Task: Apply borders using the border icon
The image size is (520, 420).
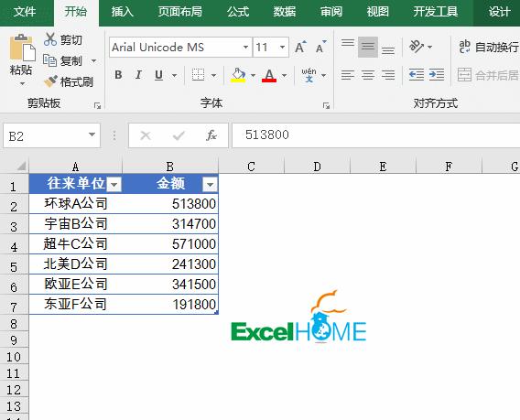Action: click(199, 75)
